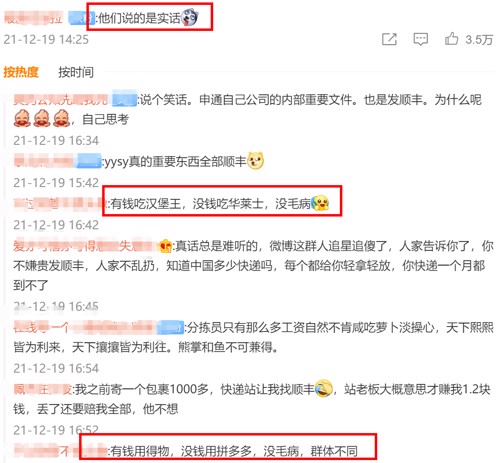Click the doge emoji after 全部顺丰

[x=255, y=161]
